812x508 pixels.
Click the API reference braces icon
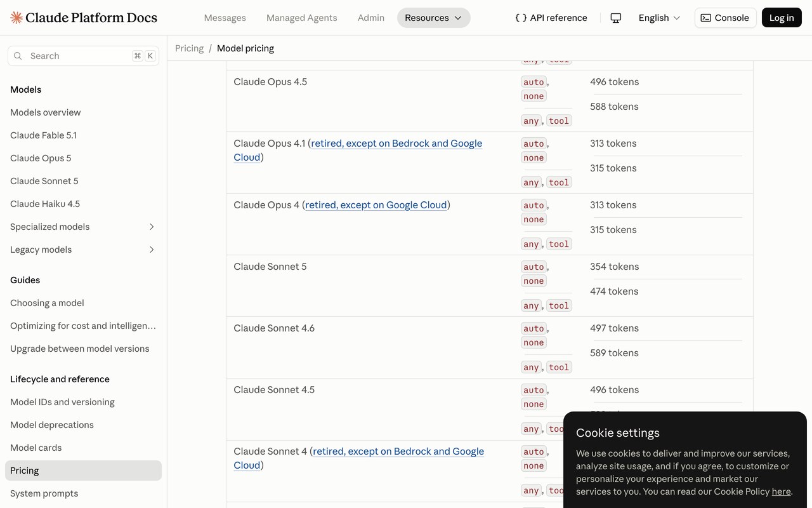tap(521, 18)
